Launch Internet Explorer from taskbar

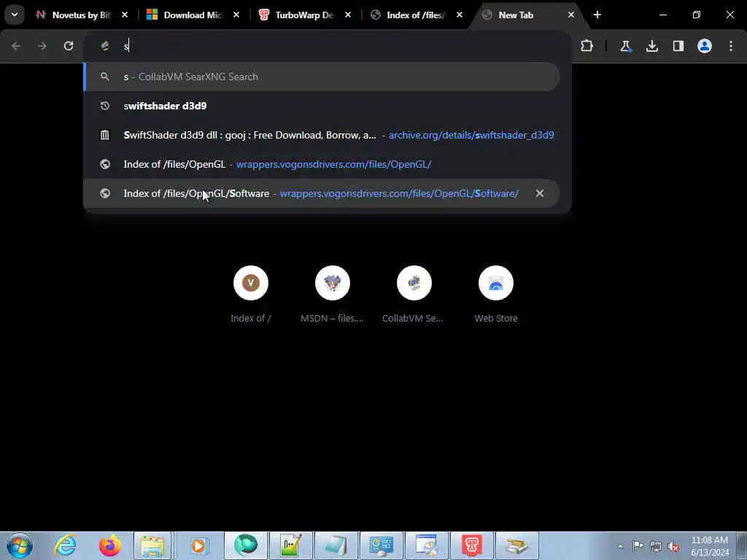pyautogui.click(x=65, y=545)
